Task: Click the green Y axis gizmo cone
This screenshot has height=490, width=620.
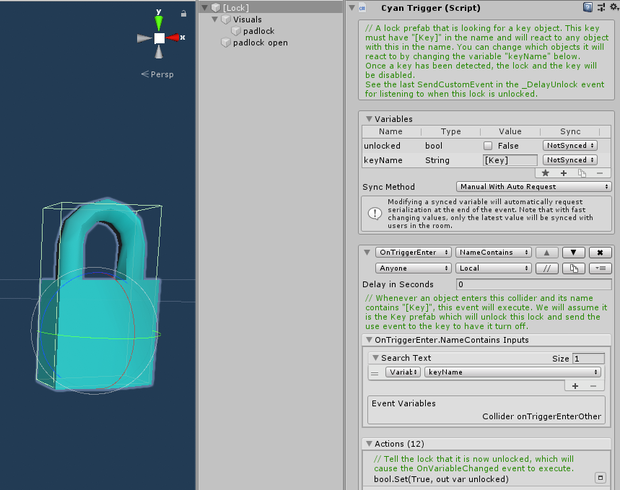Action: coord(159,23)
